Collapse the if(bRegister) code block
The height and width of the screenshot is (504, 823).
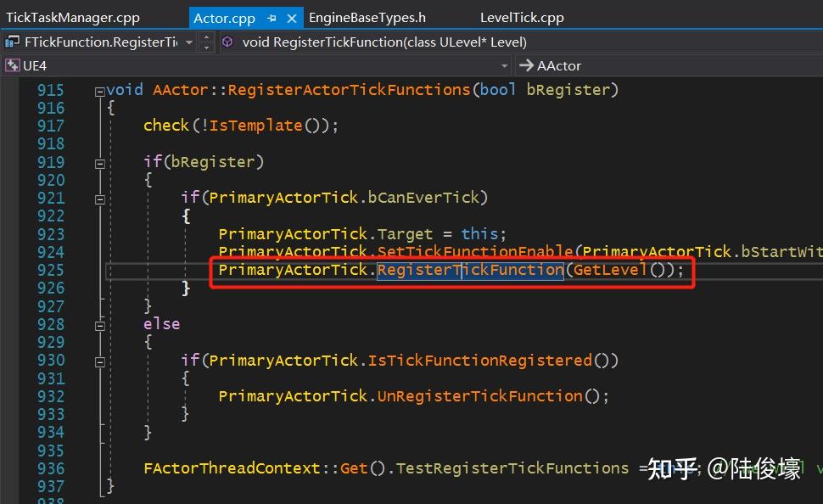[x=99, y=162]
